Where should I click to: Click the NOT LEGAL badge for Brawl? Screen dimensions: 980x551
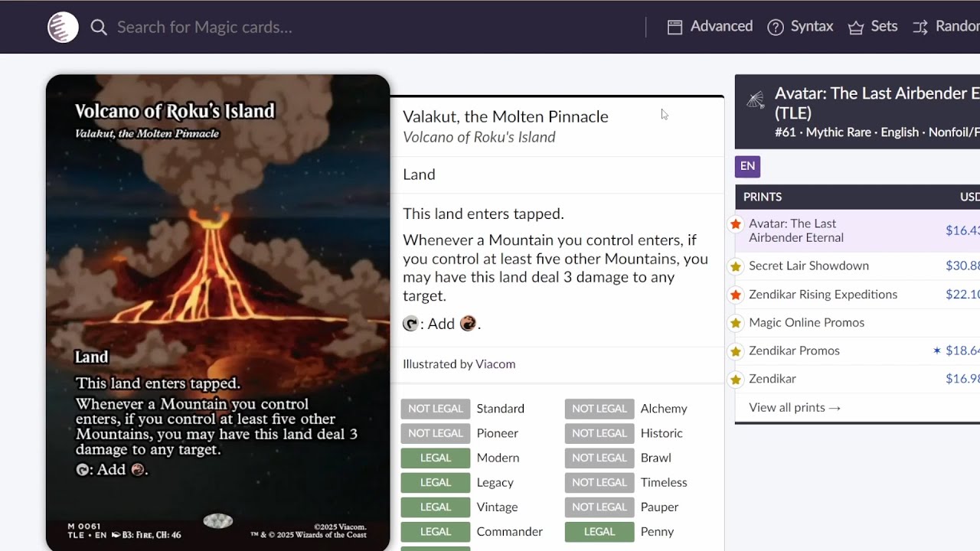click(x=599, y=458)
